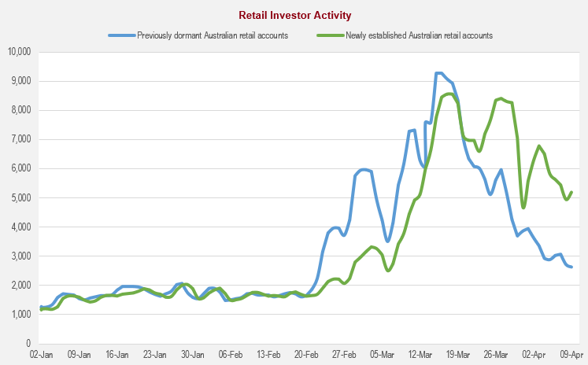588x365 pixels.
Task: Select the 19-Mar x-axis date label
Action: [457, 355]
